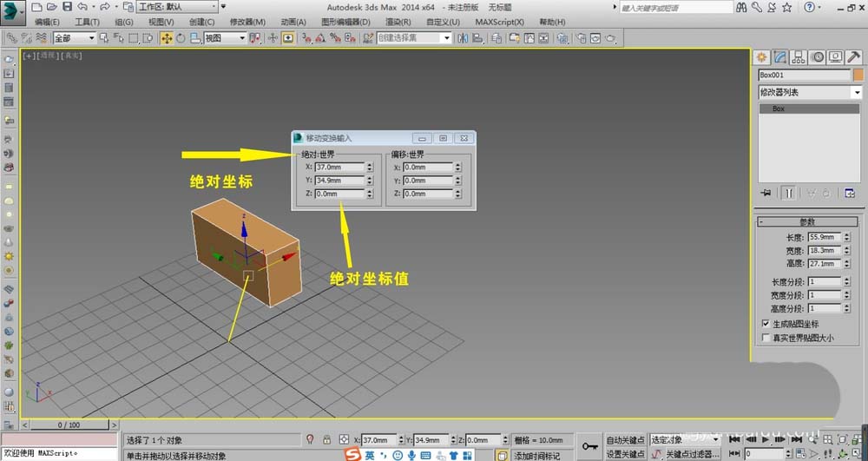Click the Select and Link tool

11,38
